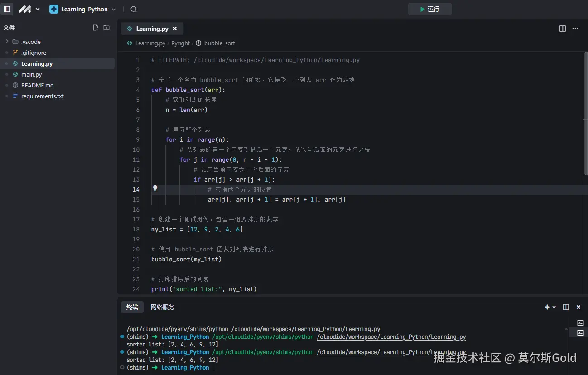This screenshot has height=375, width=588.
Task: Click README.md info icon
Action: [x=15, y=85]
